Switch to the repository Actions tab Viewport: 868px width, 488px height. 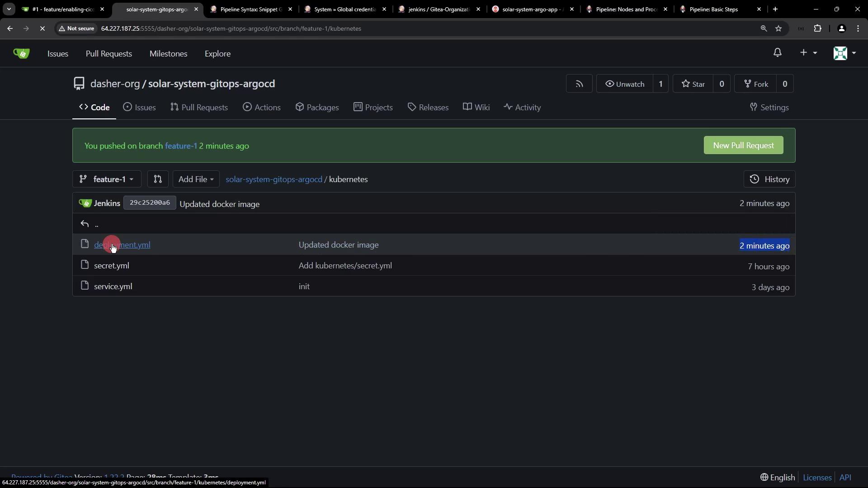tap(262, 108)
